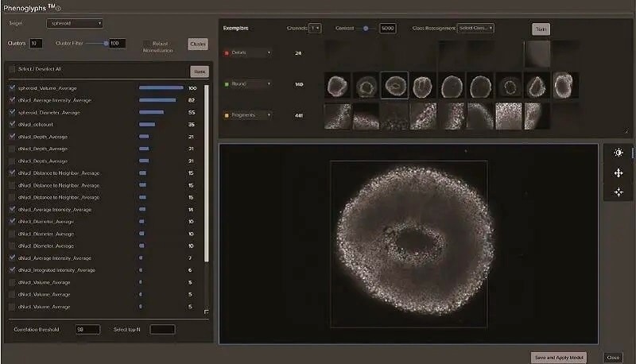Toggle the Select / Deselect All checkbox
This screenshot has width=636, height=364.
tap(12, 70)
